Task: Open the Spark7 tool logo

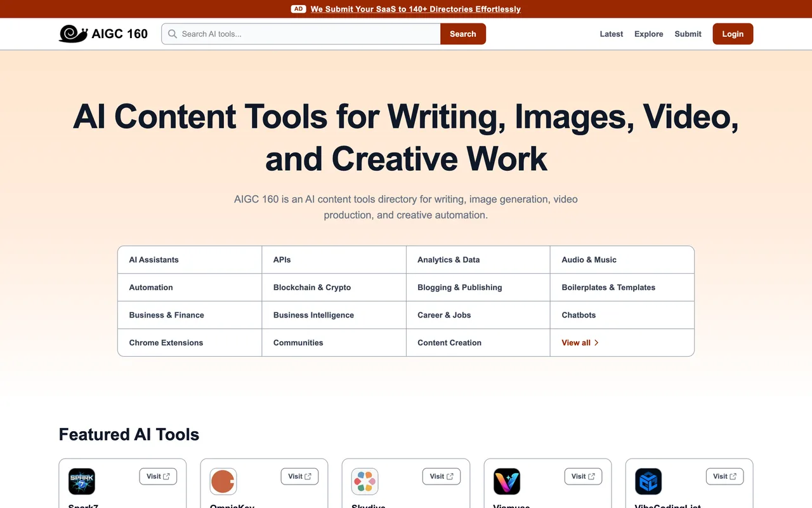Action: [82, 482]
